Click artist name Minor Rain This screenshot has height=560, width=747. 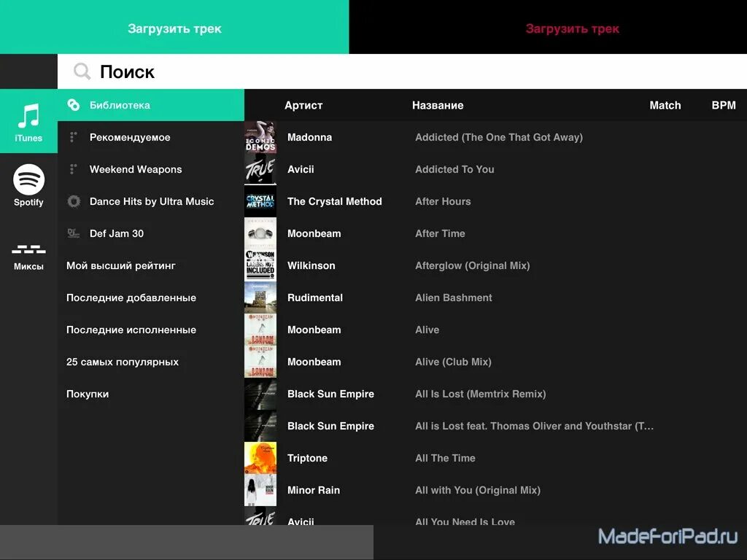click(x=314, y=490)
